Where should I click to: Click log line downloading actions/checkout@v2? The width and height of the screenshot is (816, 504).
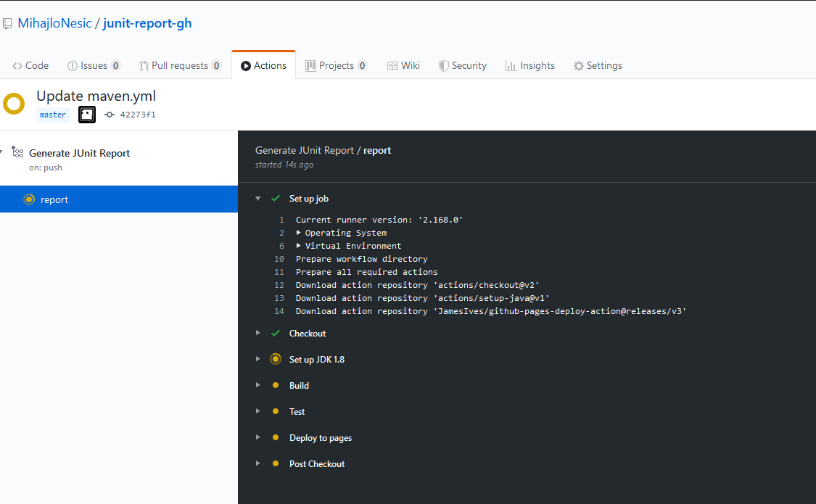click(x=417, y=285)
